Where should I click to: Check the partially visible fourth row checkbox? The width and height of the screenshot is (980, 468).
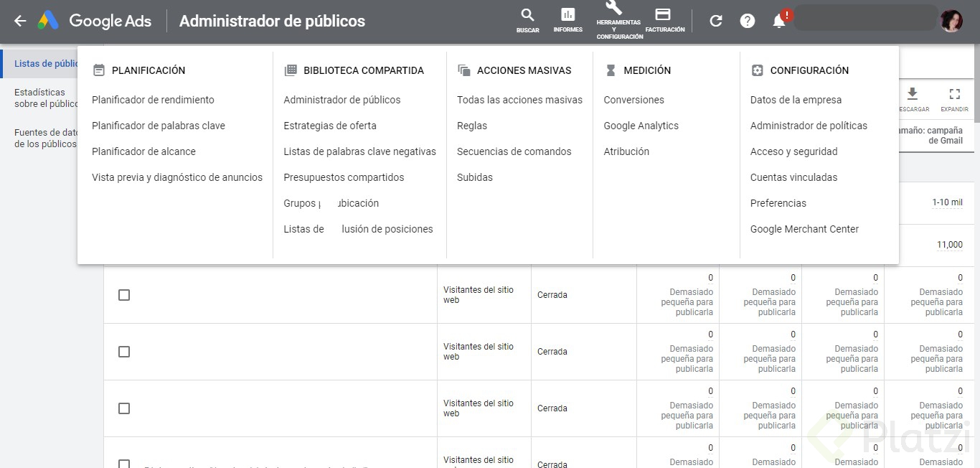coord(124,464)
